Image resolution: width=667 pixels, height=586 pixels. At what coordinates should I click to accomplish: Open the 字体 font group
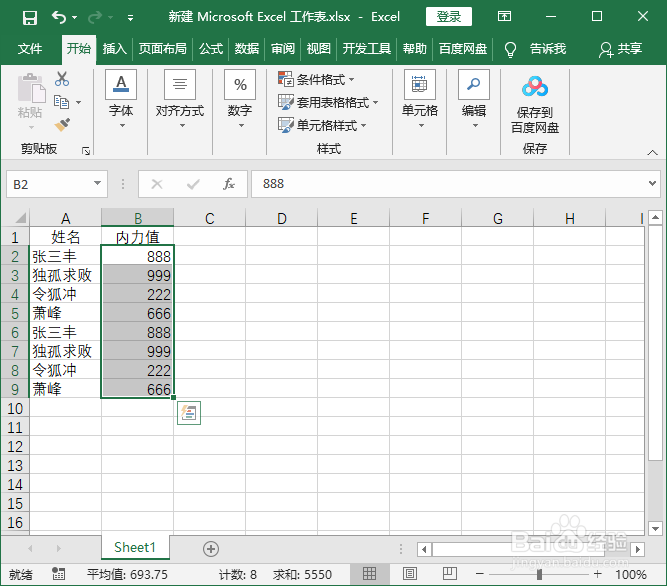click(121, 100)
